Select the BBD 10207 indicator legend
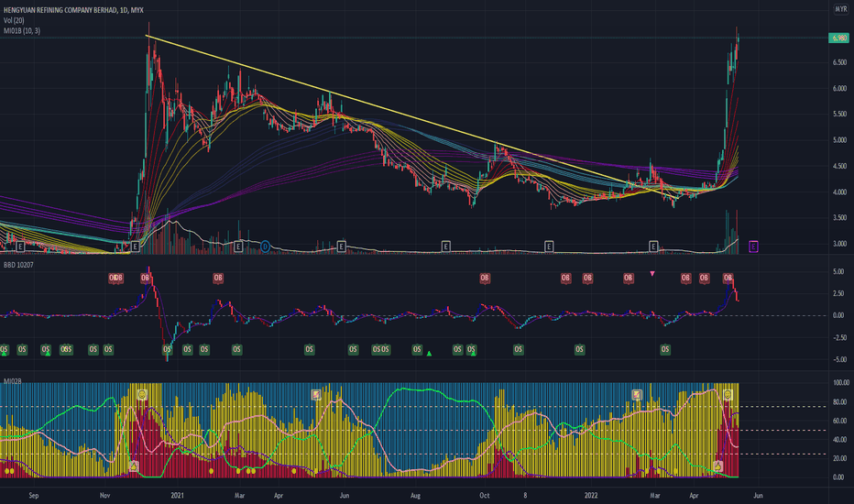 point(18,265)
